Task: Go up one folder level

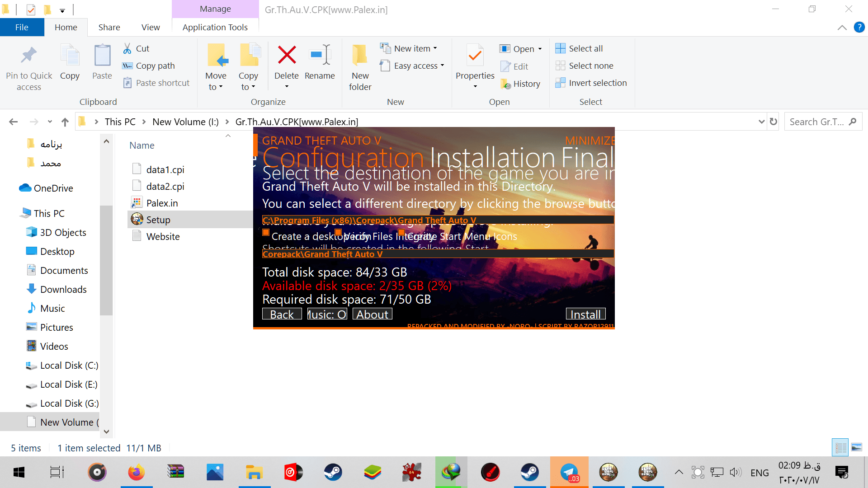Action: coord(65,122)
